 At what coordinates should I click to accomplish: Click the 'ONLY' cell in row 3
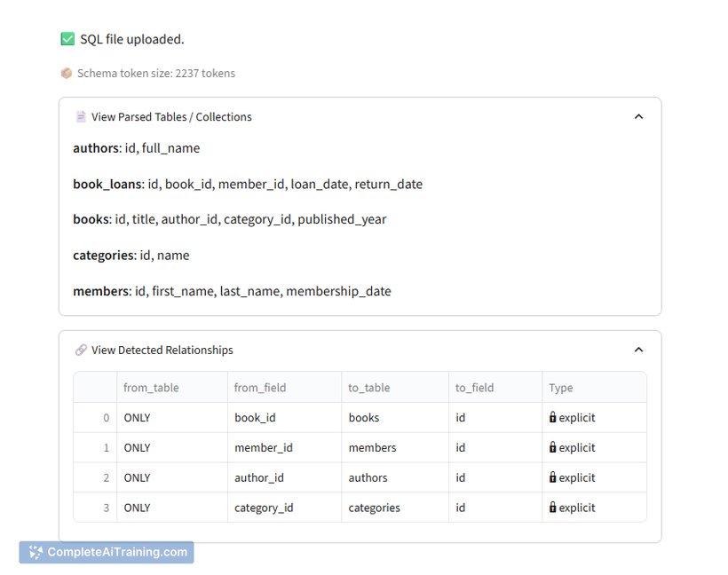172,508
